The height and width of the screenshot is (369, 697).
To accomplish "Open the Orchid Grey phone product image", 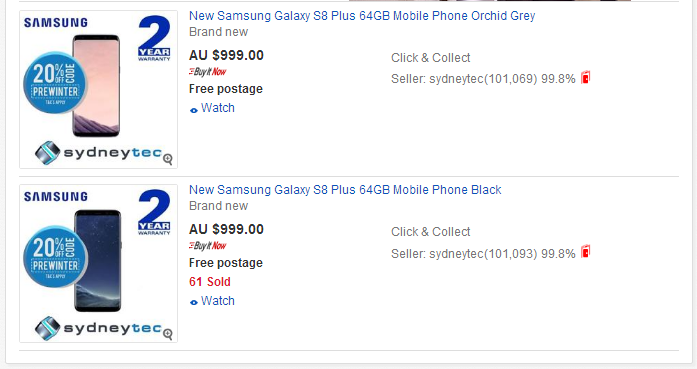I will pyautogui.click(x=98, y=89).
